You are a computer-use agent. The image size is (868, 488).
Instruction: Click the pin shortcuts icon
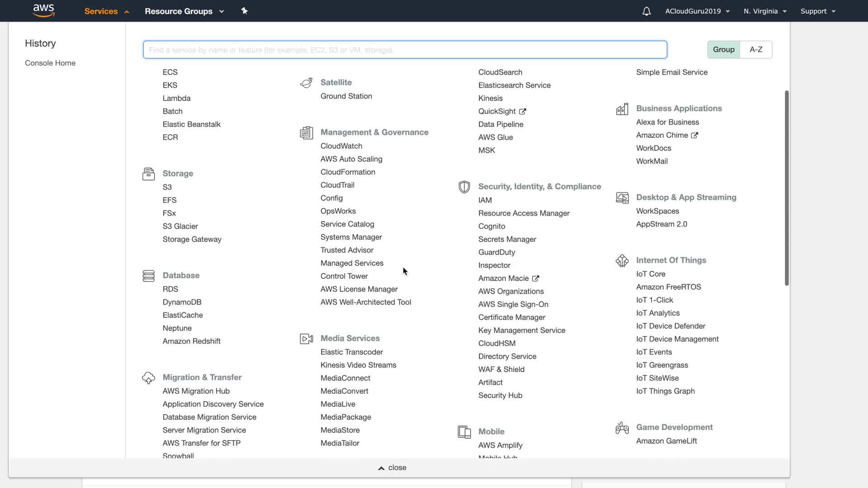[x=245, y=11]
